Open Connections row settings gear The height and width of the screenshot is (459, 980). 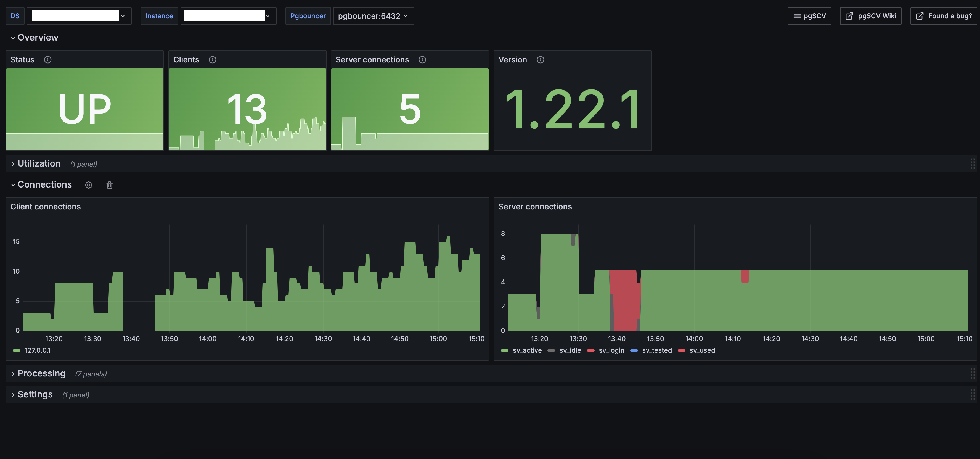[89, 185]
